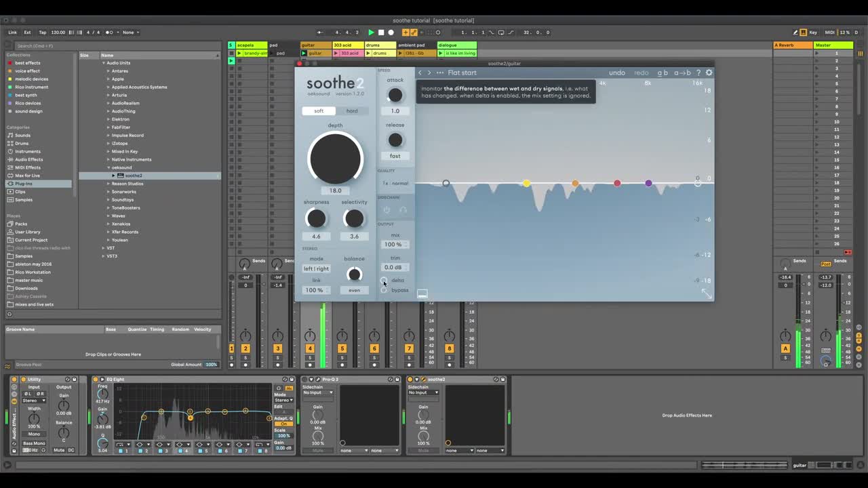This screenshot has height=488, width=868.
Task: Open the wrench icon on soothe2 device
Action: coord(424,380)
